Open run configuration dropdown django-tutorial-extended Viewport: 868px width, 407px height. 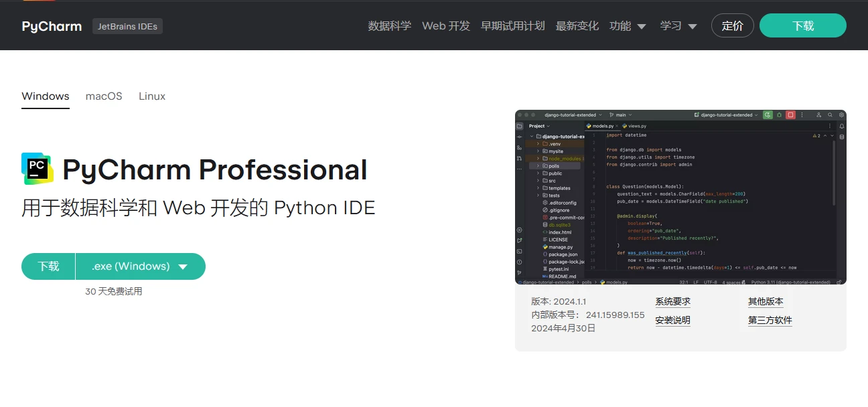point(726,115)
